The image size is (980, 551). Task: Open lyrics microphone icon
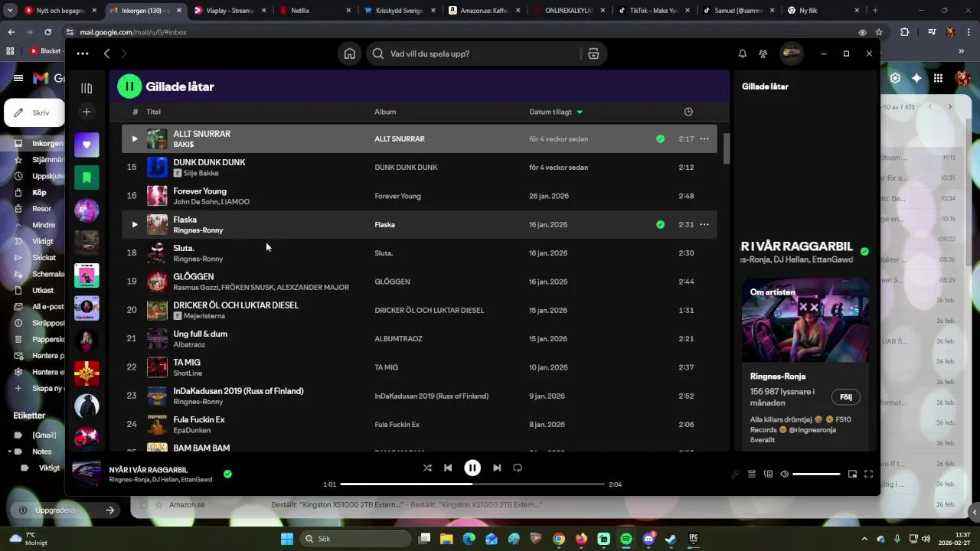735,474
